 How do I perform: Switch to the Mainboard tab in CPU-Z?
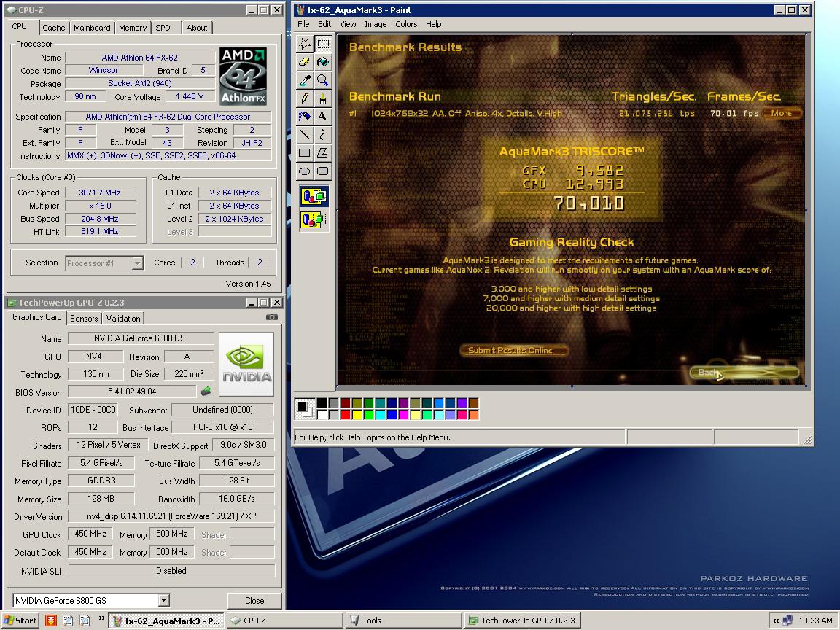92,28
